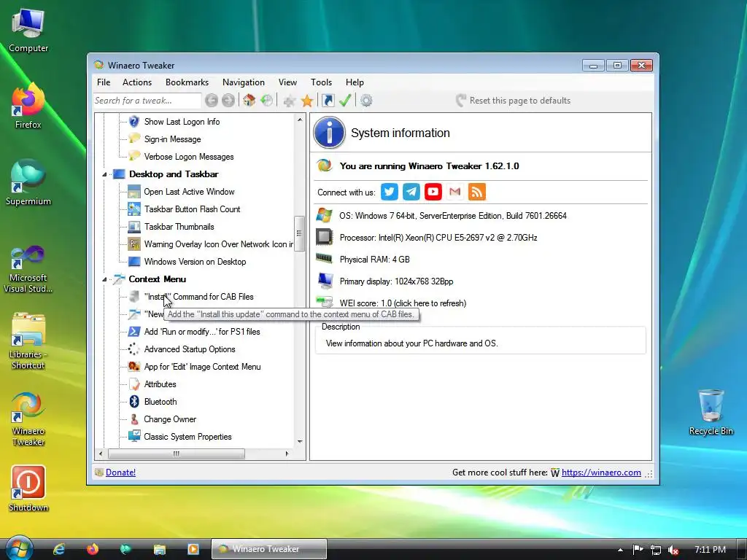The image size is (747, 560).
Task: Select the Firefox desktop shortcut
Action: [x=28, y=106]
